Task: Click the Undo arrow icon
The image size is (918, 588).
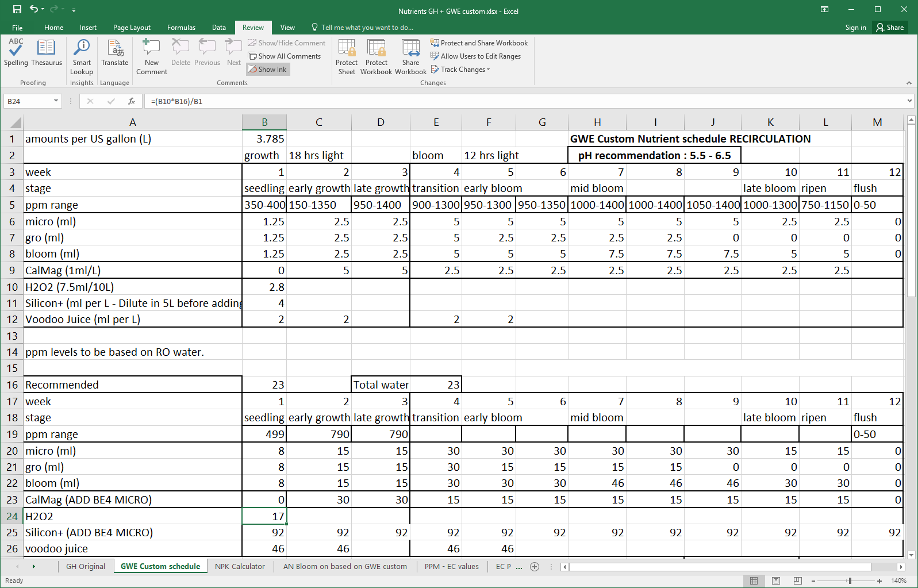Action: pos(34,9)
